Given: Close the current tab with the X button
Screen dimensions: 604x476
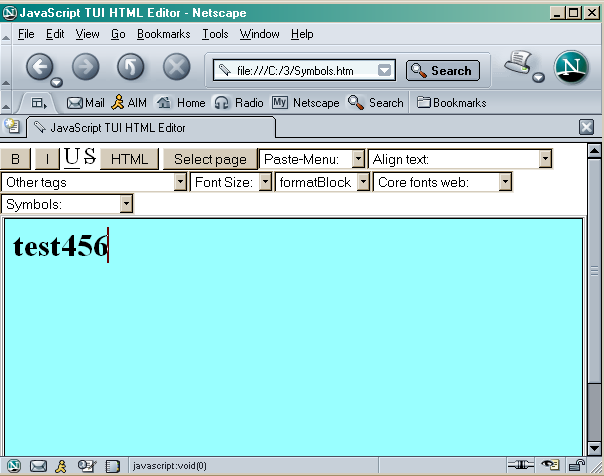Looking at the screenshot, I should point(586,127).
